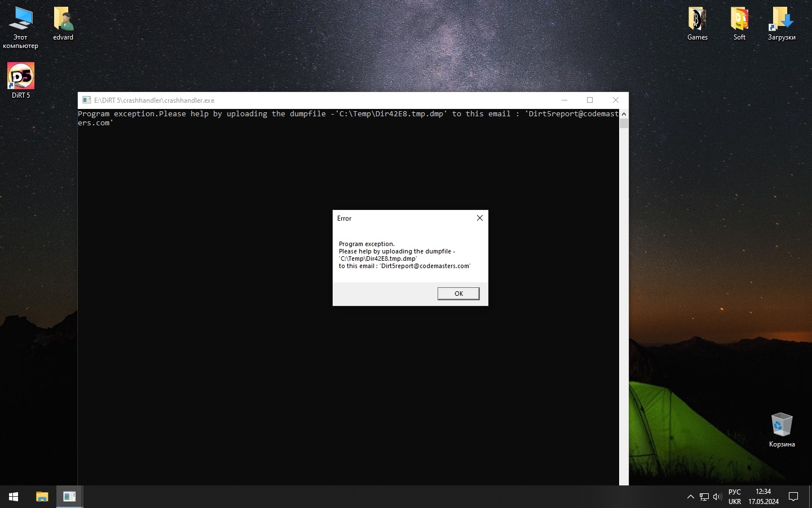The width and height of the screenshot is (812, 508).
Task: Open network settings tray icon
Action: [704, 497]
